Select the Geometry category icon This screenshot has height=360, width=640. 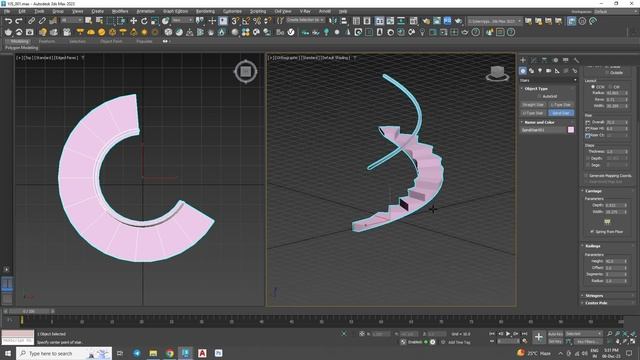(523, 71)
